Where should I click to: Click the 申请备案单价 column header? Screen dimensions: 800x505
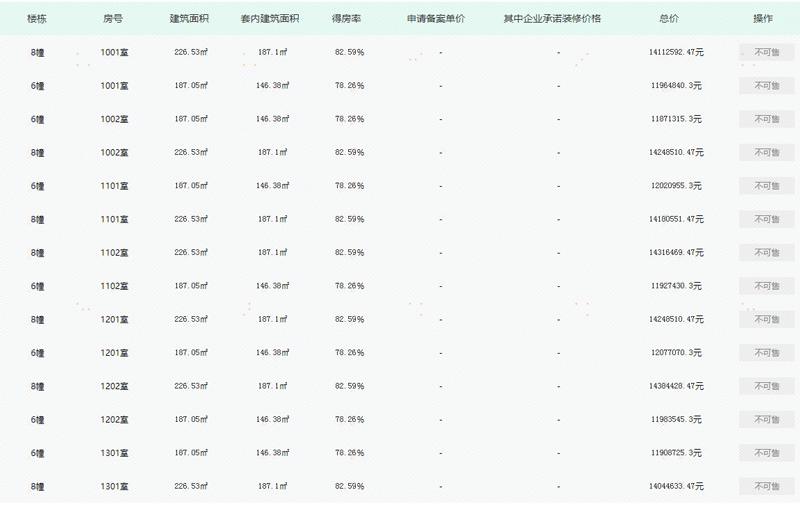tap(436, 19)
